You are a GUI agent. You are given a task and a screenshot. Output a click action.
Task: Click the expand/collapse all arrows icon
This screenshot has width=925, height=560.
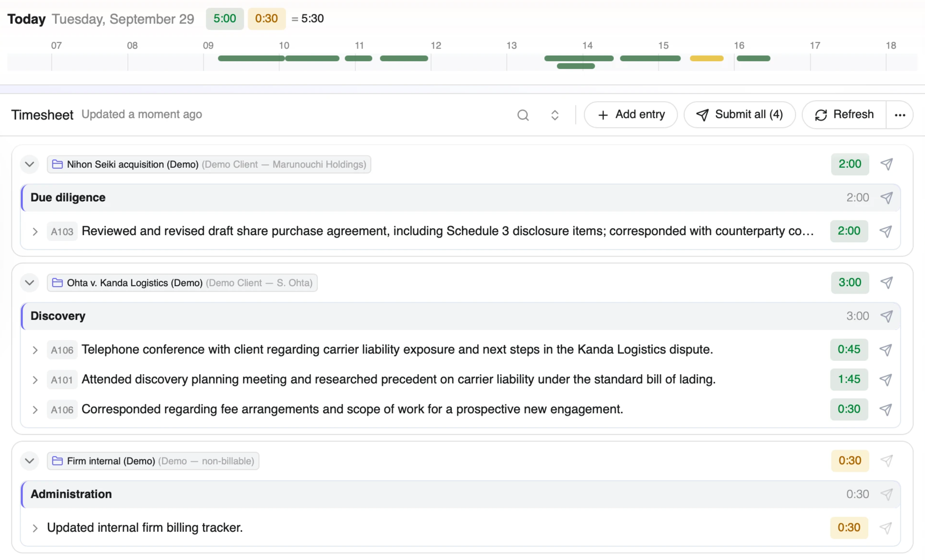click(555, 115)
